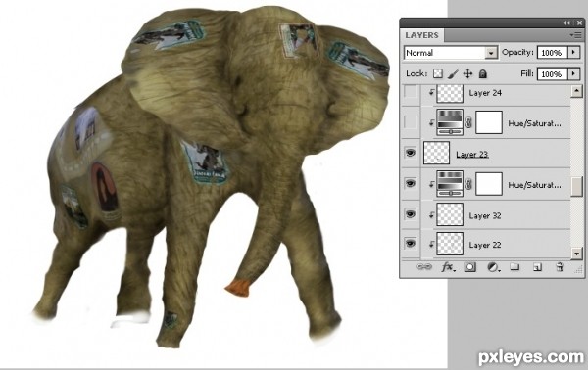Click the Fill 100% value field

553,73
